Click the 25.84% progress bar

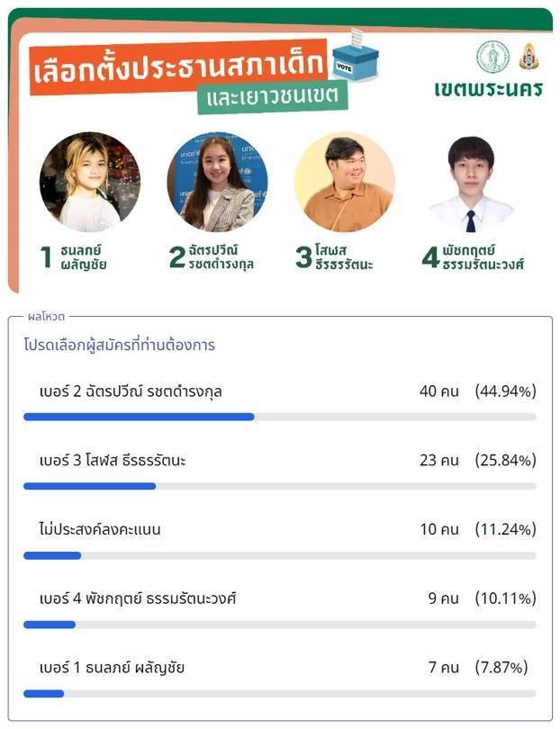click(280, 486)
